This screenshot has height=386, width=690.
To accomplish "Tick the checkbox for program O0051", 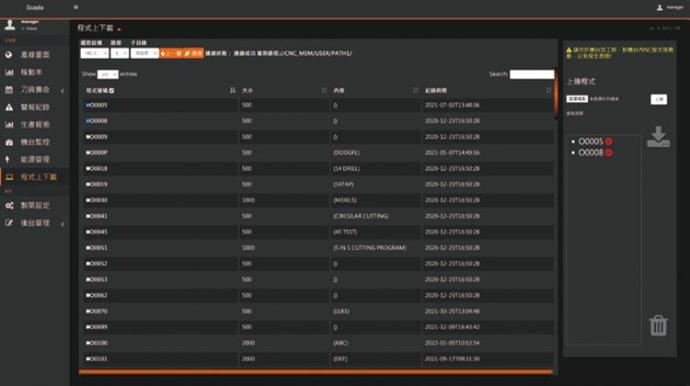I will pyautogui.click(x=88, y=248).
